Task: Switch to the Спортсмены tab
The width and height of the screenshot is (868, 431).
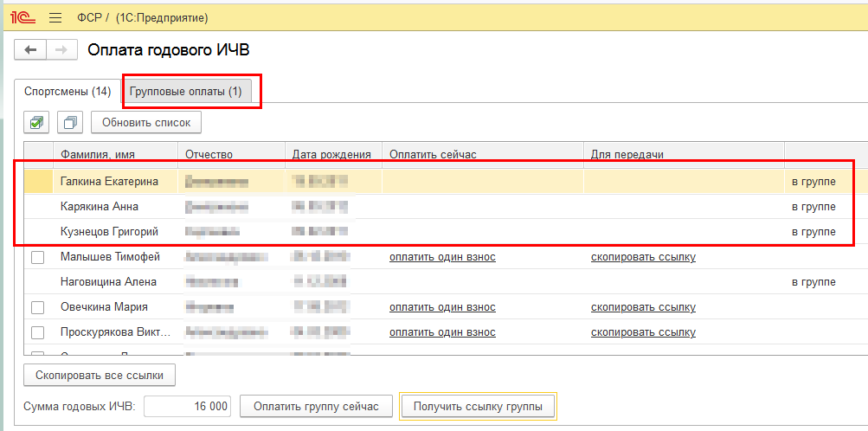Action: pos(68,91)
